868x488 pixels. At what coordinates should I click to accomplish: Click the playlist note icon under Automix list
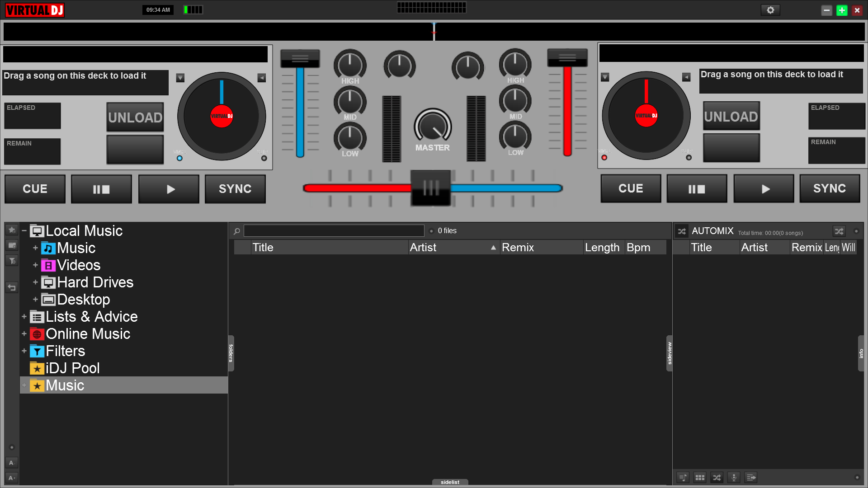click(683, 478)
